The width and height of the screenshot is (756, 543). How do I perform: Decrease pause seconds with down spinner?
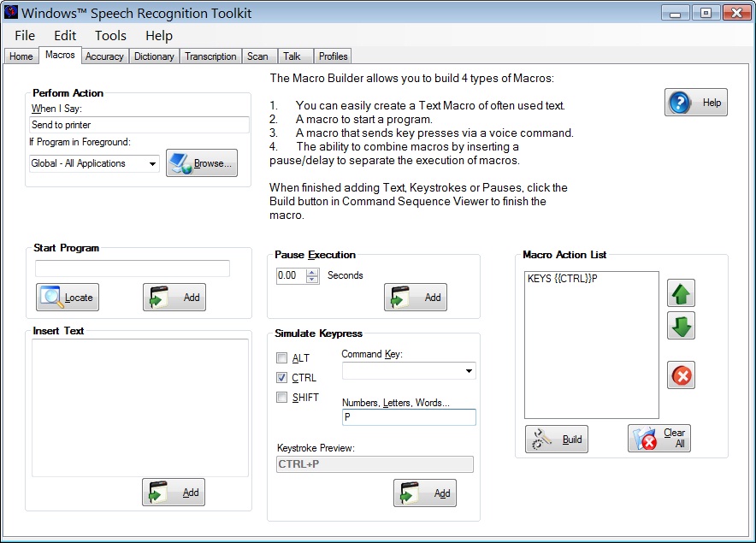pos(312,280)
